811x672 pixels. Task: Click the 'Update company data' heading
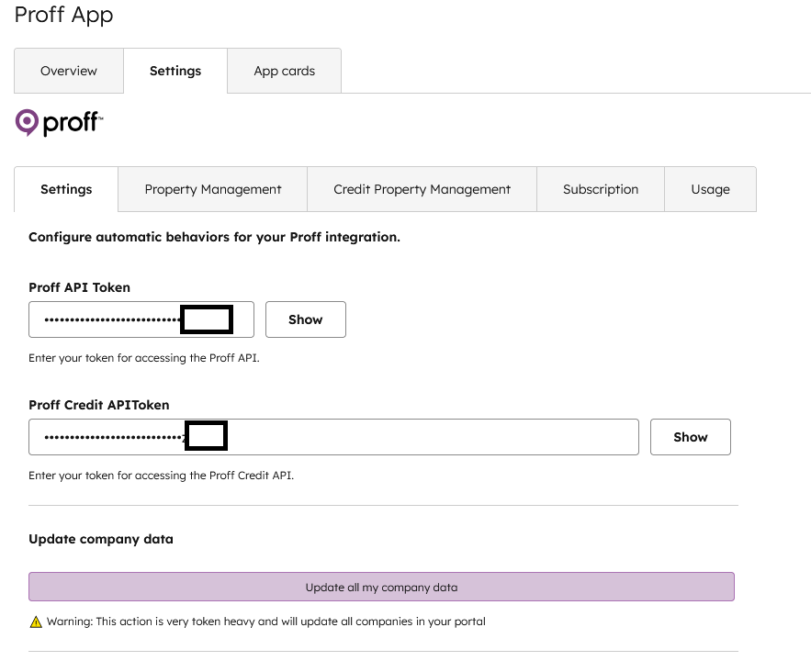(x=101, y=539)
